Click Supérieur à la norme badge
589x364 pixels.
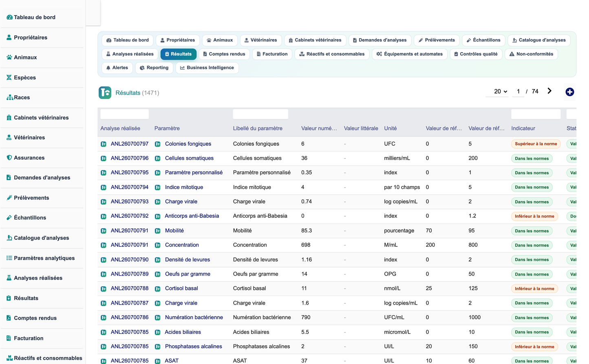(x=536, y=144)
